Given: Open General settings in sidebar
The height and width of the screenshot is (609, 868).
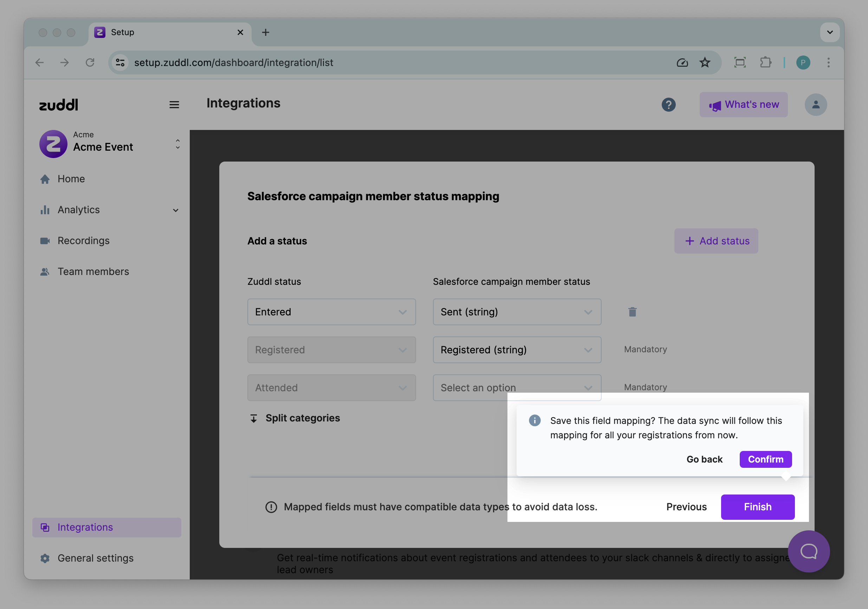Looking at the screenshot, I should [95, 558].
